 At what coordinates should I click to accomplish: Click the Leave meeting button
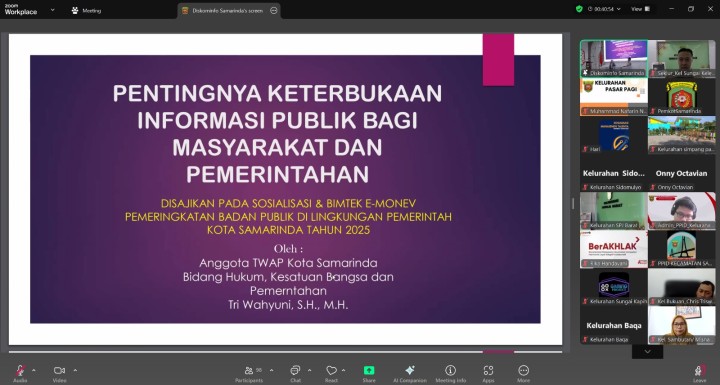[699, 373]
